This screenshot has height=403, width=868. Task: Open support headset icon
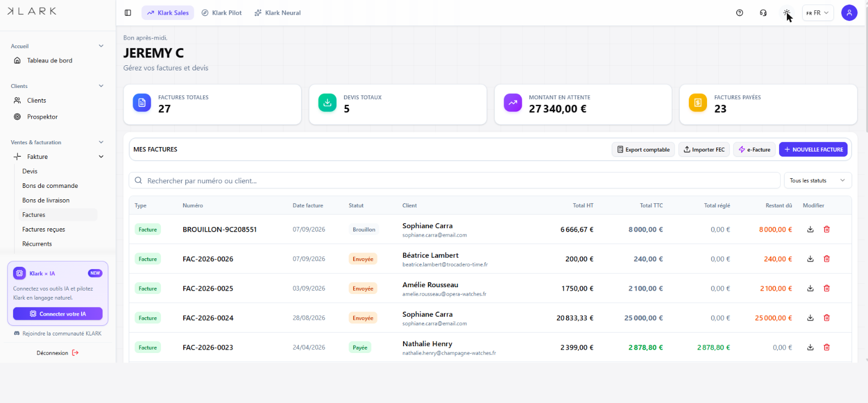[x=763, y=13]
